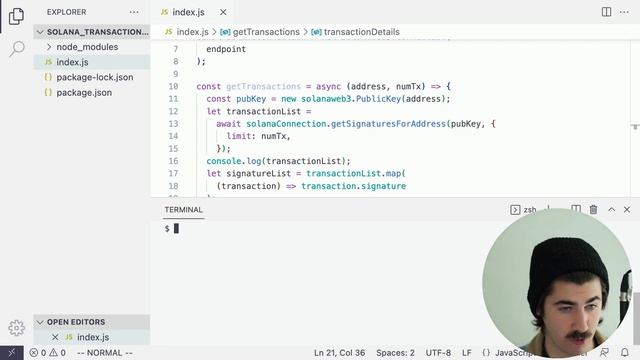Screen dimensions: 640x360
Task: Change end of line via LF
Action: pyautogui.click(x=467, y=353)
